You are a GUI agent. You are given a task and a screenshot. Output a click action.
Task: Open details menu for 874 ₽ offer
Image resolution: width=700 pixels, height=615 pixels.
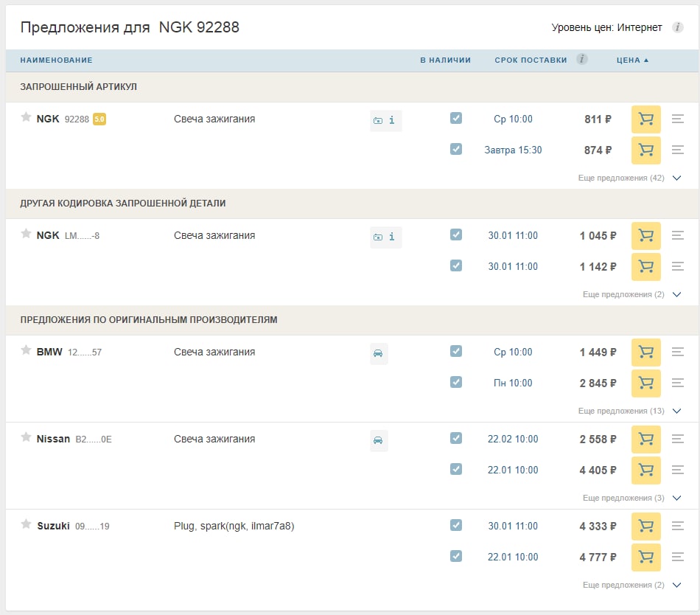pyautogui.click(x=678, y=150)
